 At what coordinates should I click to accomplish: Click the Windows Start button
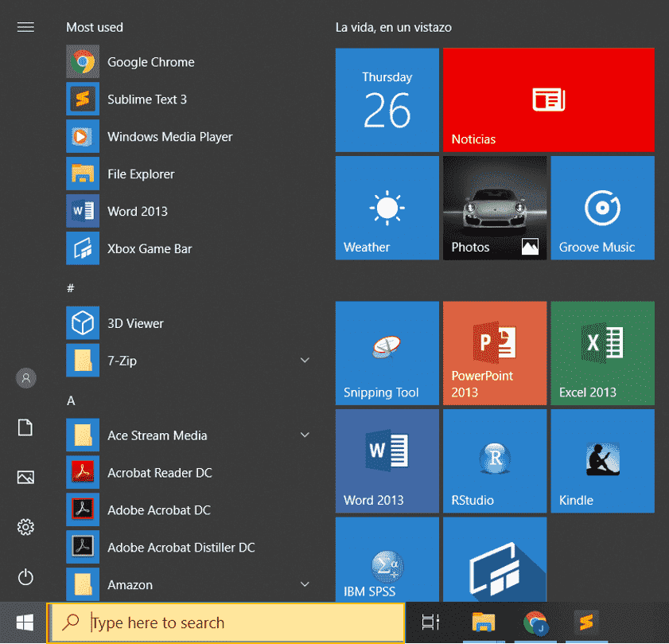[x=25, y=623]
